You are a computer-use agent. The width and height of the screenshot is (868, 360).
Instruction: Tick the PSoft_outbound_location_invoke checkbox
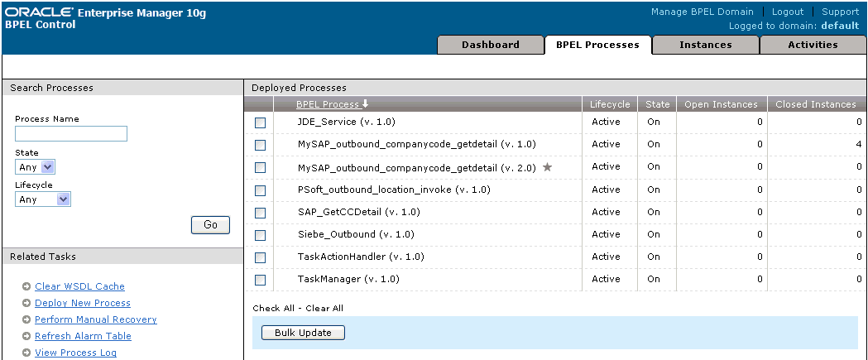(260, 190)
